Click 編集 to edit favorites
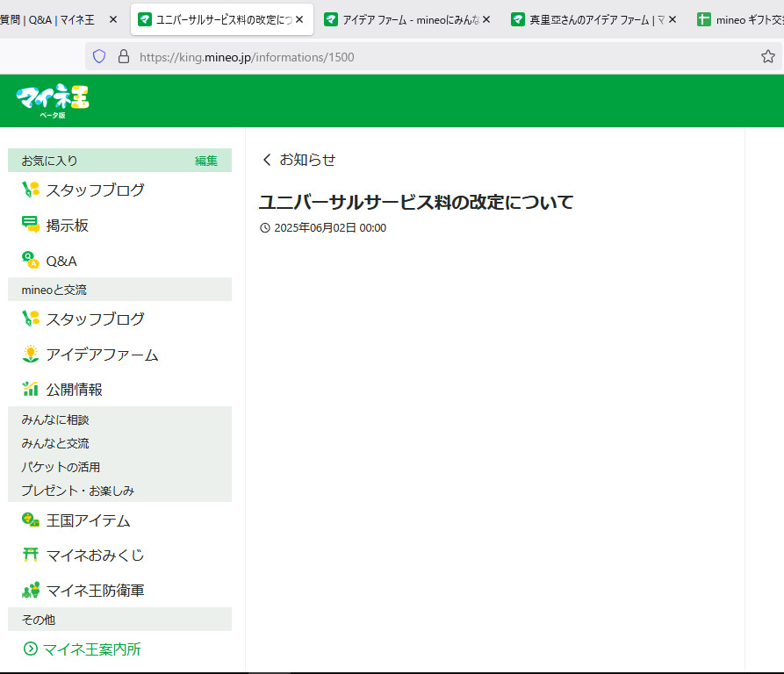The height and width of the screenshot is (674, 784). coord(206,161)
